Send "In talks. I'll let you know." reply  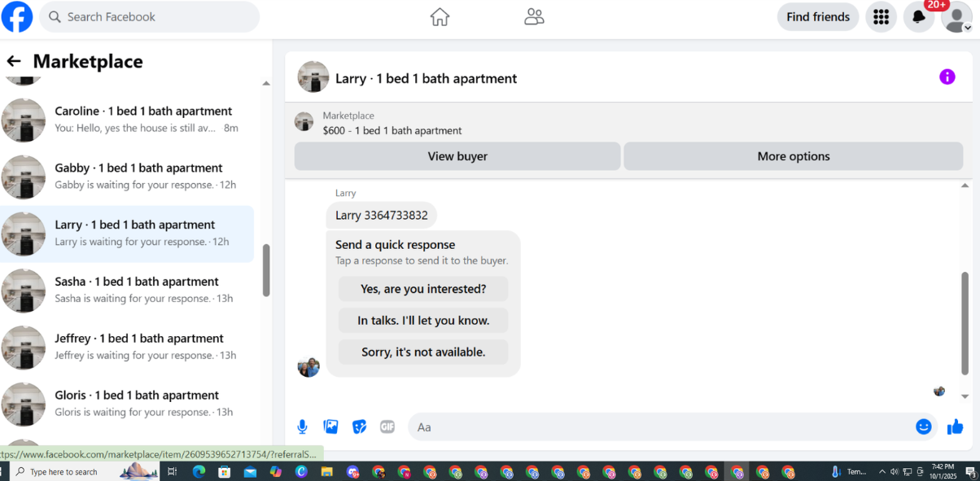[x=423, y=321]
